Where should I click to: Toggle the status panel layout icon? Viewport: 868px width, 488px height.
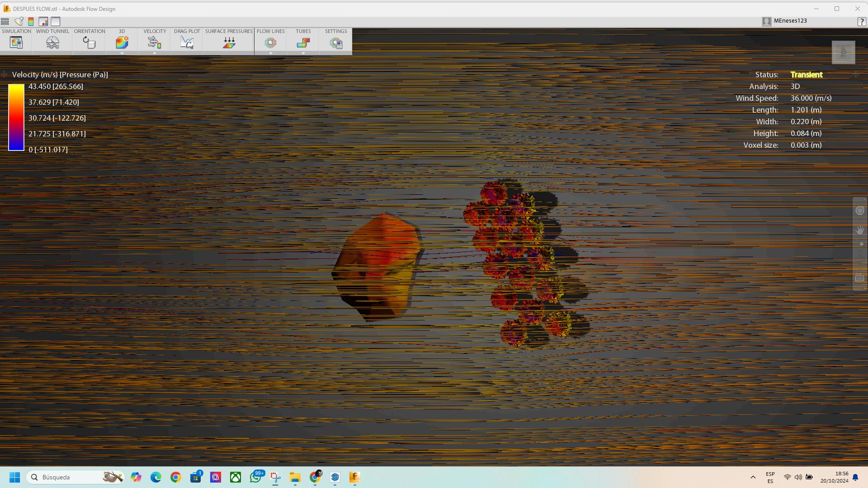tap(43, 21)
